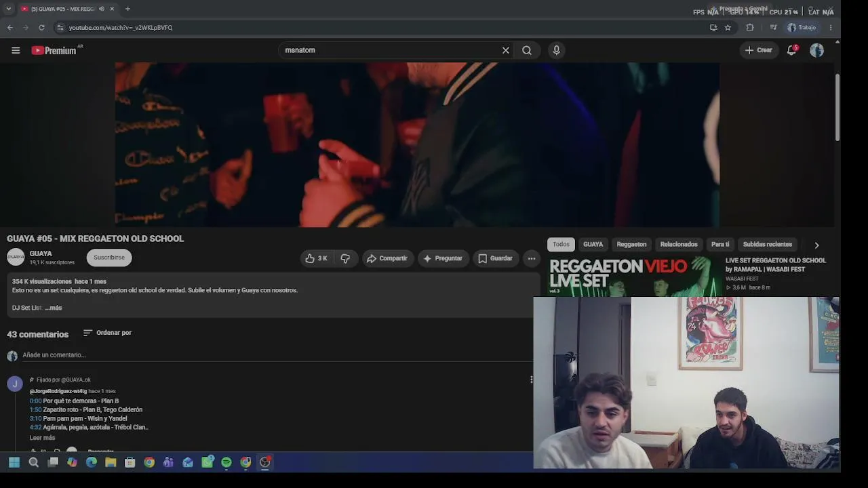The width and height of the screenshot is (868, 488).
Task: Select the Relacionados filter chip
Action: (x=679, y=245)
